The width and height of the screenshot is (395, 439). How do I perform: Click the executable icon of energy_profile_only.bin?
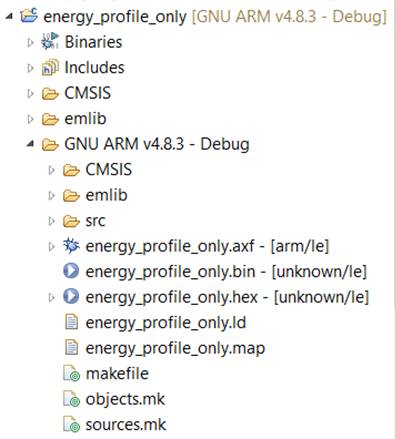click(x=71, y=271)
